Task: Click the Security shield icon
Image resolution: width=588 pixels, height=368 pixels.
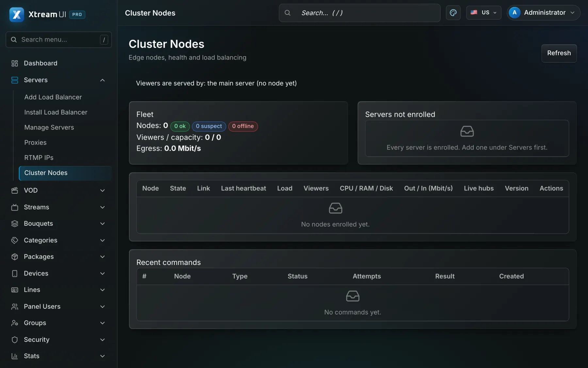Action: [15, 340]
